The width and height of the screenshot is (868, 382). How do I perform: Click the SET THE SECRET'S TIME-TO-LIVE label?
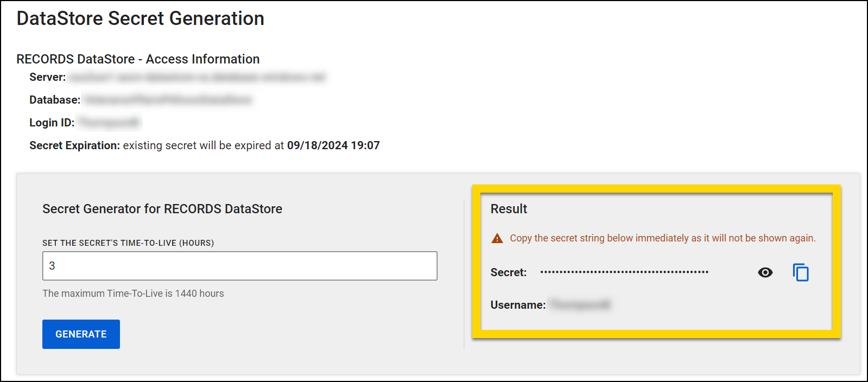click(x=128, y=243)
